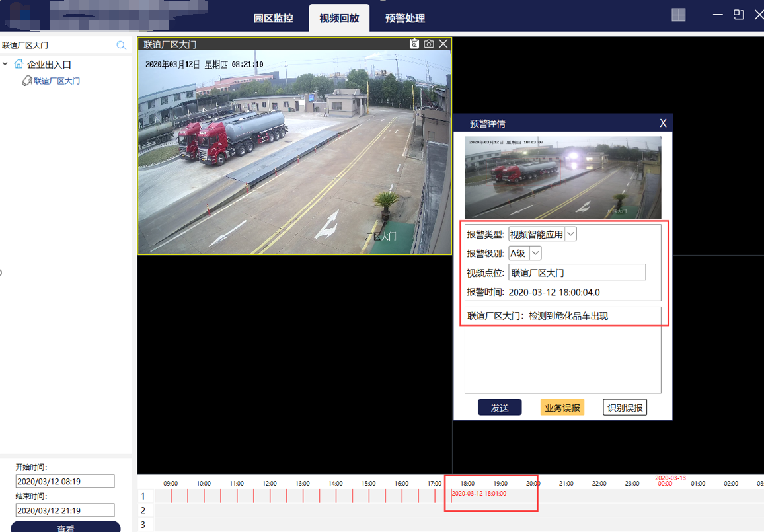Click the 结束时间 input field

tap(65, 510)
